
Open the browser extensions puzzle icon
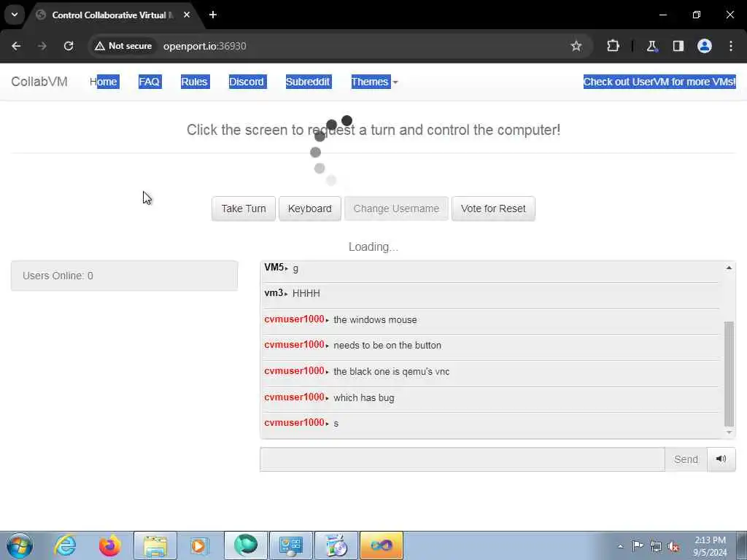point(613,46)
